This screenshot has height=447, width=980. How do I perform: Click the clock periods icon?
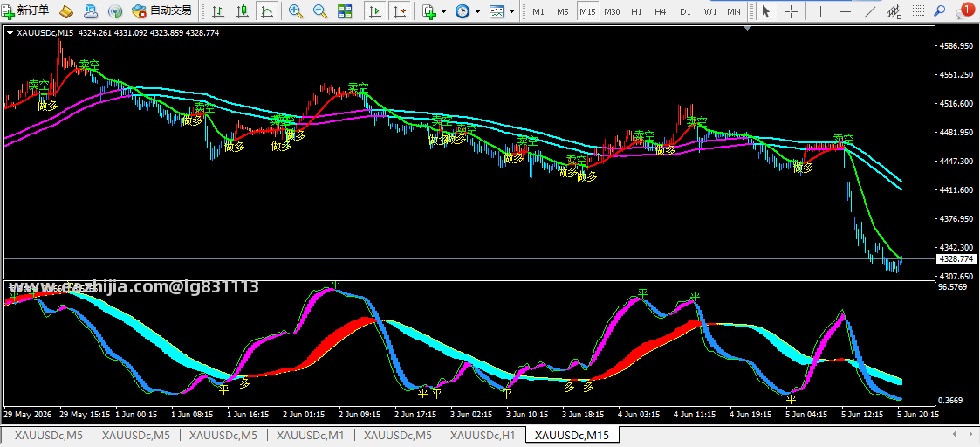pyautogui.click(x=463, y=10)
